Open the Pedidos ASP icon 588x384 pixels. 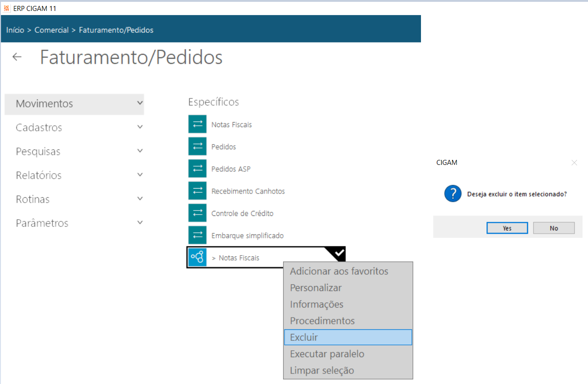coord(198,169)
